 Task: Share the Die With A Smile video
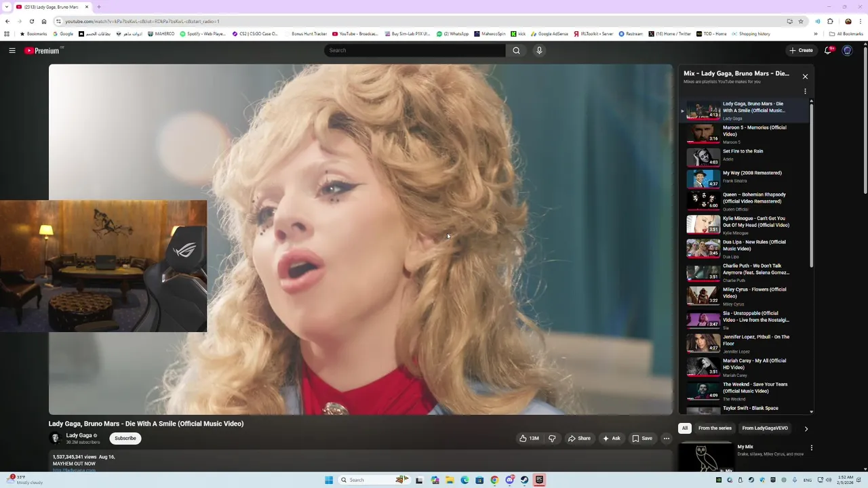(x=579, y=439)
